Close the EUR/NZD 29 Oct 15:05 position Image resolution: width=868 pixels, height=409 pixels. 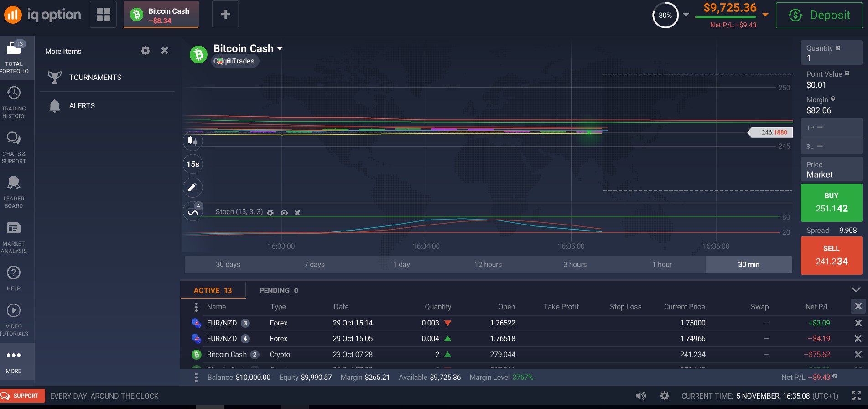pyautogui.click(x=858, y=338)
